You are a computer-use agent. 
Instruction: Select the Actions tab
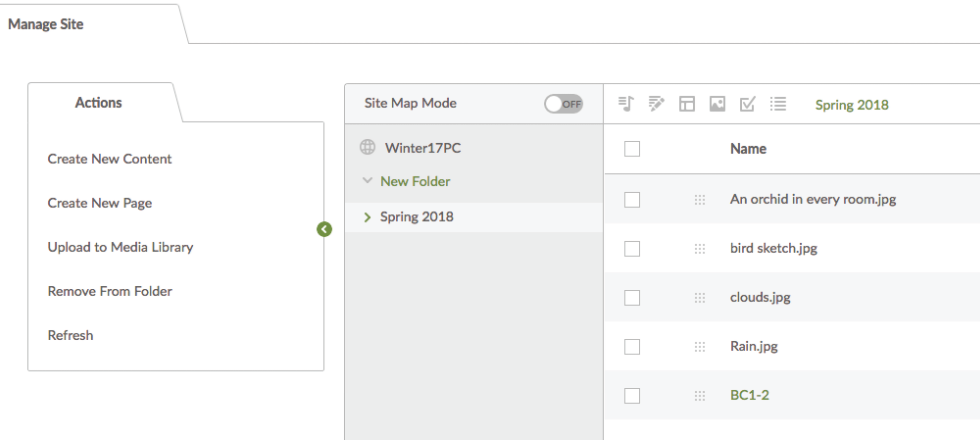pos(98,103)
